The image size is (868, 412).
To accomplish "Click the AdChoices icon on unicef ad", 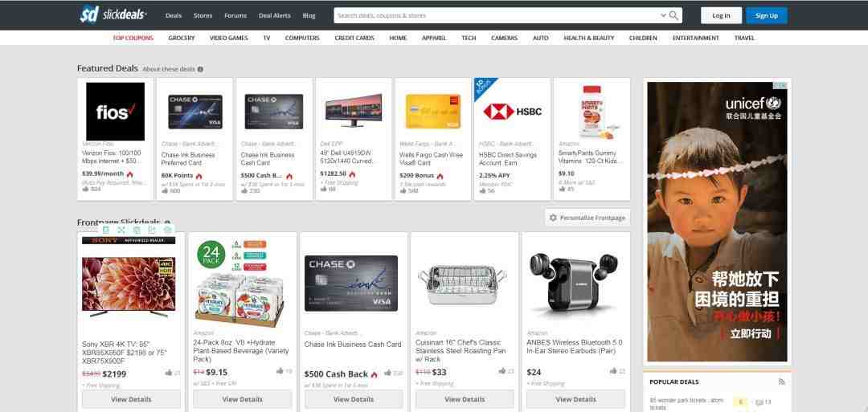I will tap(780, 85).
